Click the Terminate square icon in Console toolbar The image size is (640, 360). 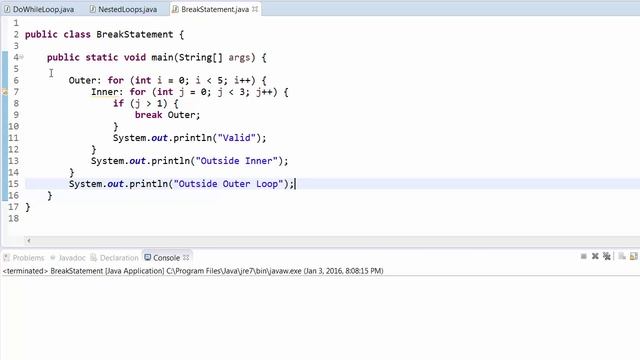584,256
